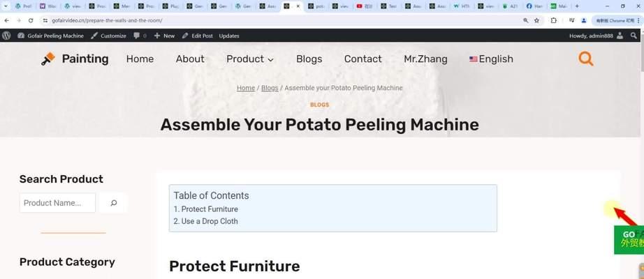Open the tab search chevron in Chrome
This screenshot has width=644, height=279.
(x=6, y=6)
